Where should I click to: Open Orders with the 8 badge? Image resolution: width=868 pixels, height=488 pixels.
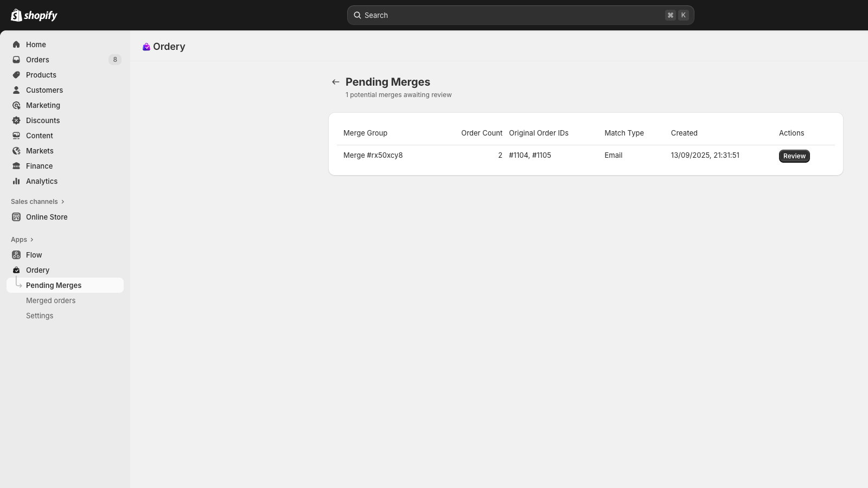point(65,60)
